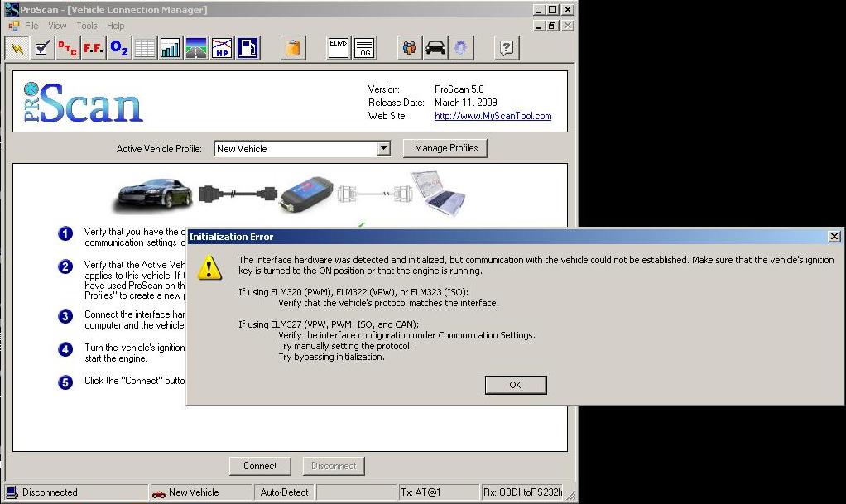
Task: Click the help question mark icon
Action: pyautogui.click(x=507, y=48)
